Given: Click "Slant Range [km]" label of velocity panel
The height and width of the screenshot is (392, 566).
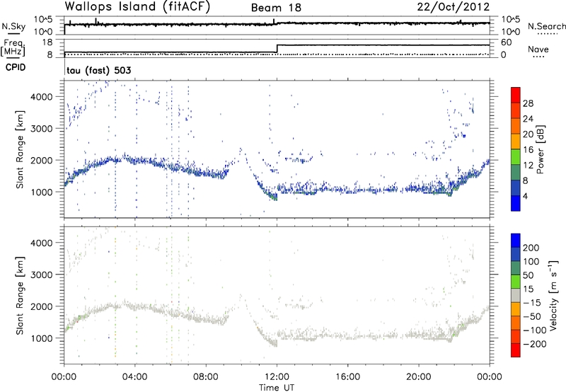Looking at the screenshot, I should point(21,295).
